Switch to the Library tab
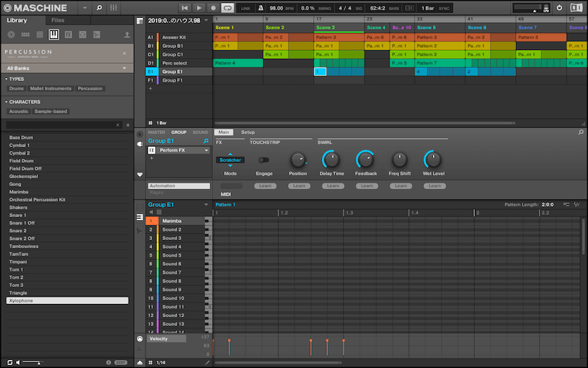 coord(17,21)
